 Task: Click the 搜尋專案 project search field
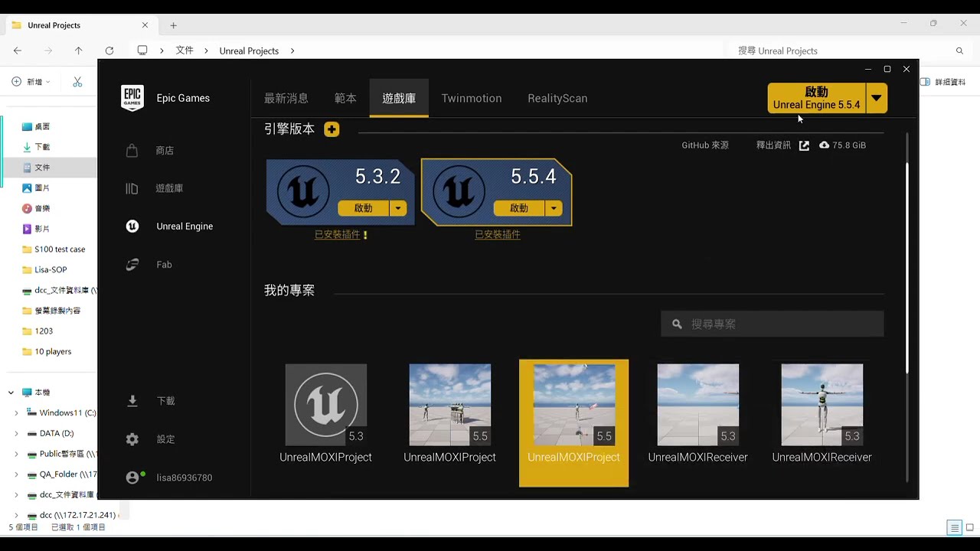click(x=772, y=324)
